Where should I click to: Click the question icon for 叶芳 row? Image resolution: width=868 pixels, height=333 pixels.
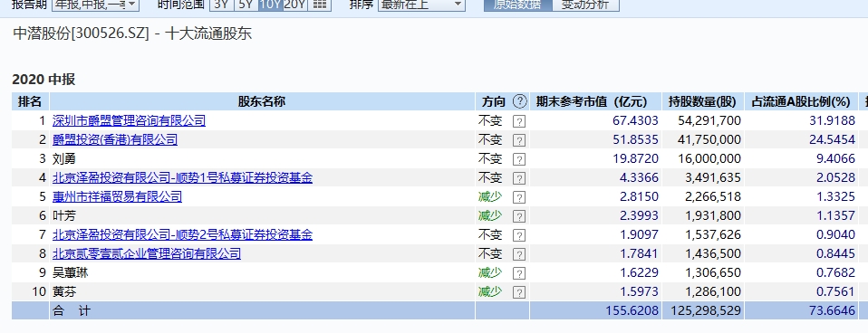pos(518,216)
